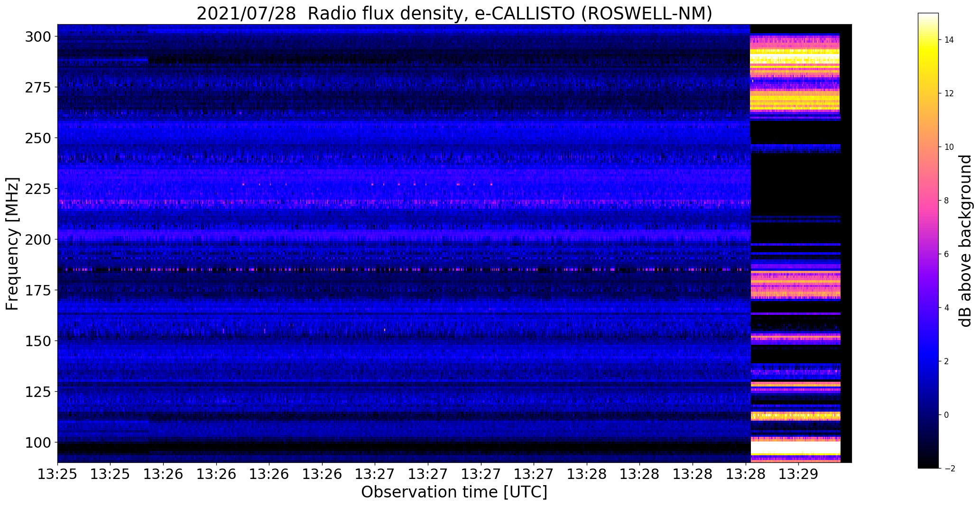Image resolution: width=980 pixels, height=506 pixels.
Task: Click the vertical color scale bar
Action: pos(928,240)
